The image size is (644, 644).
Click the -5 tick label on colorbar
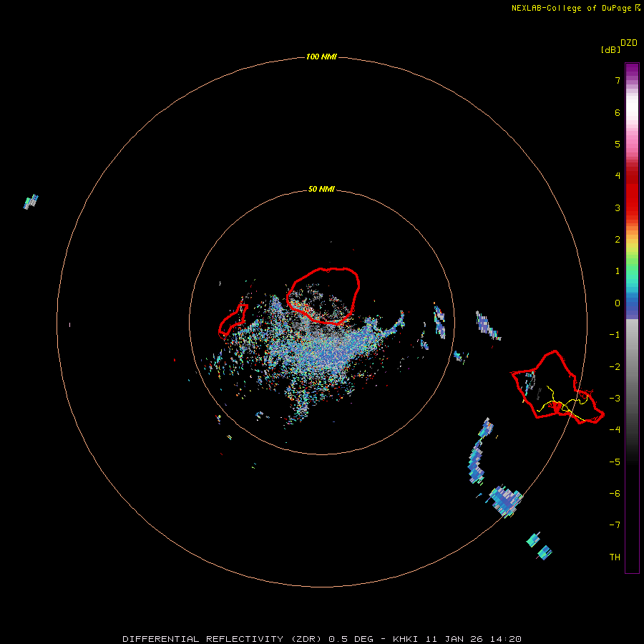615,462
